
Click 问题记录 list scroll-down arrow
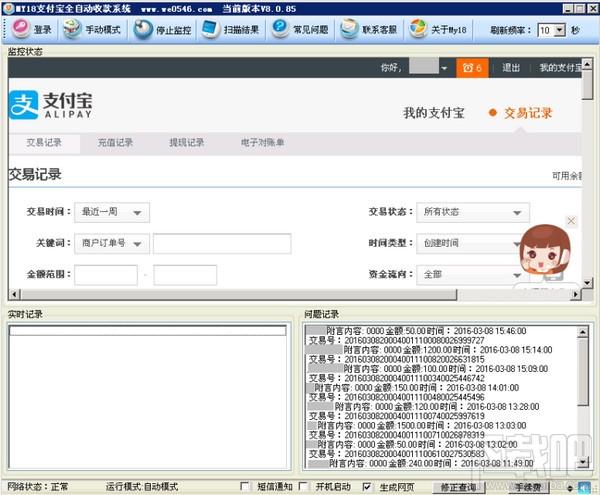(582, 462)
